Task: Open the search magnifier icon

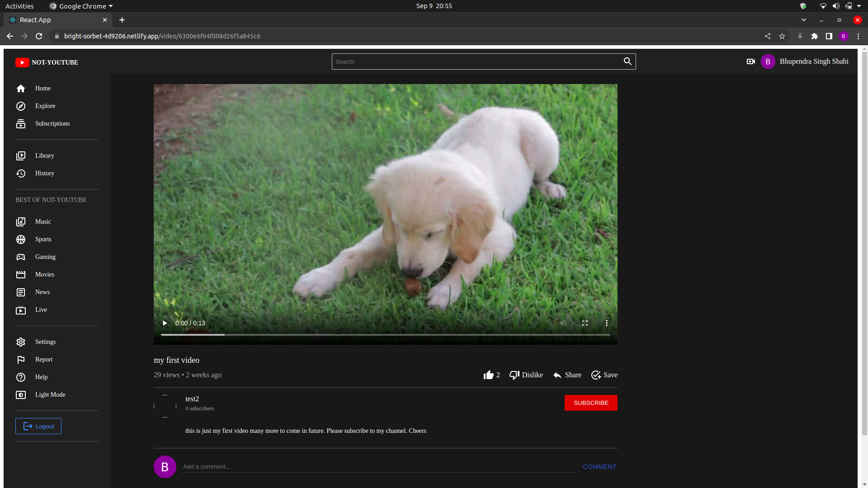Action: (x=627, y=61)
